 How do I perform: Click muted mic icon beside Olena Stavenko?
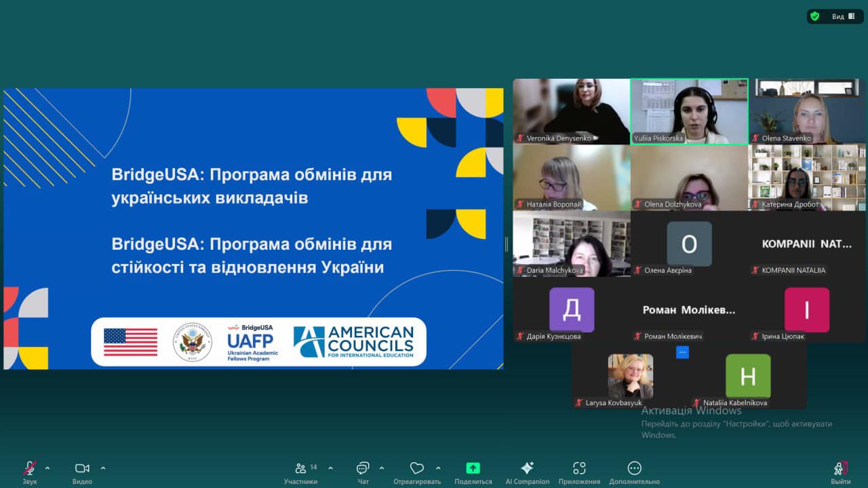(755, 138)
